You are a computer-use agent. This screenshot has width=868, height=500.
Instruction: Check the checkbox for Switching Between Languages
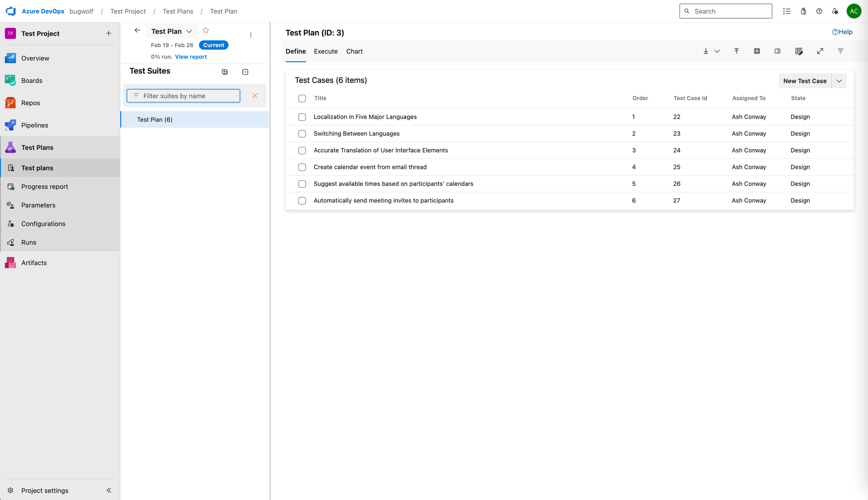pos(302,133)
